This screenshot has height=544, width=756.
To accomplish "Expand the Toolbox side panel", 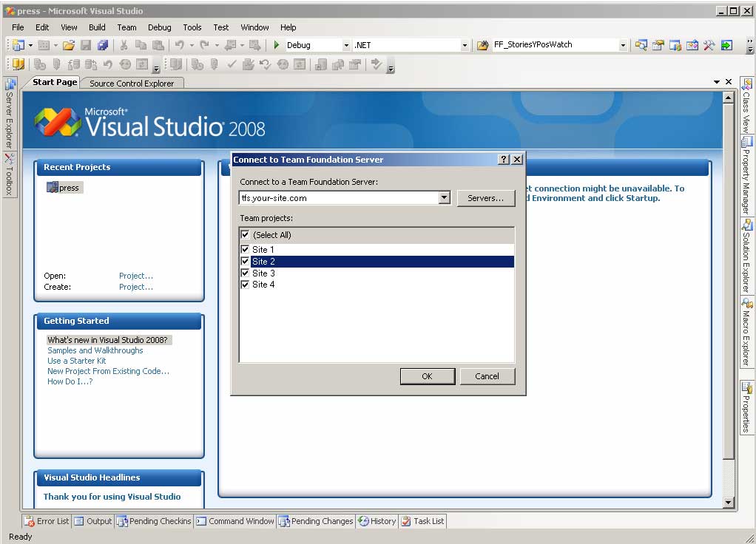I will tap(9, 174).
